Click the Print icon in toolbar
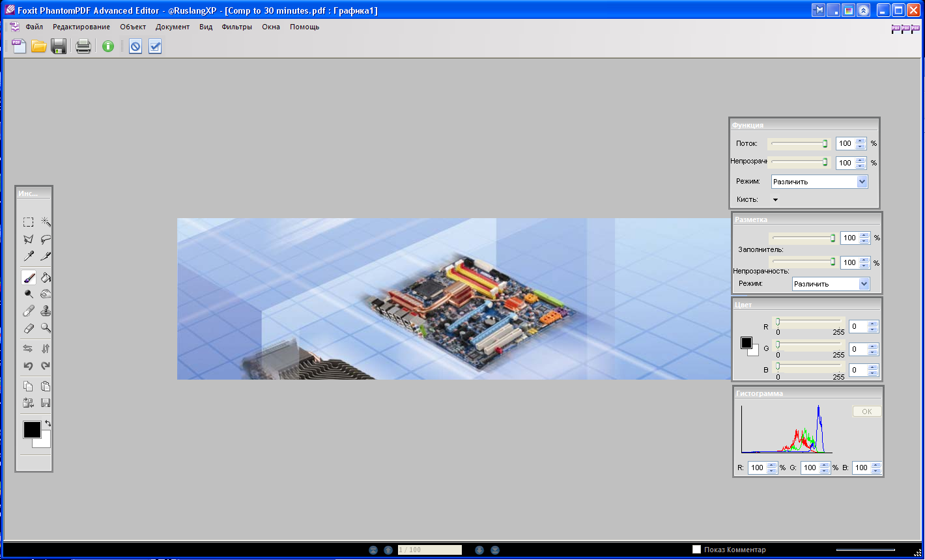This screenshot has width=925, height=560. (83, 46)
